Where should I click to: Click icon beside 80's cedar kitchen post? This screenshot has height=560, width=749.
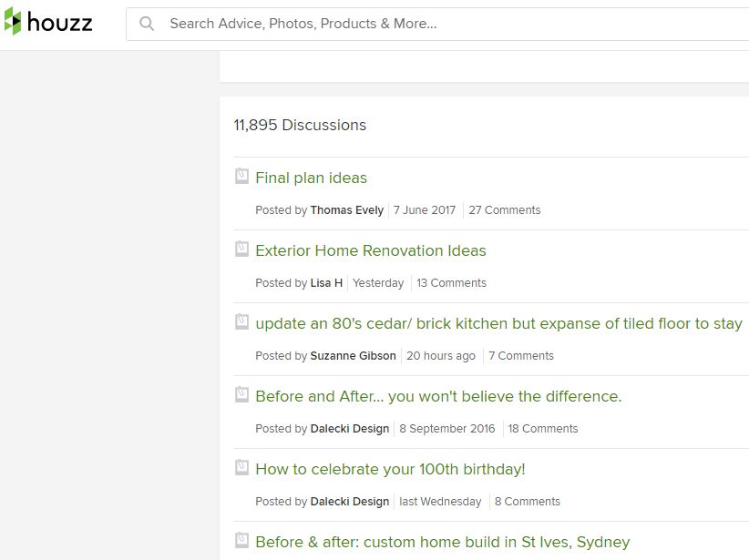pyautogui.click(x=241, y=321)
